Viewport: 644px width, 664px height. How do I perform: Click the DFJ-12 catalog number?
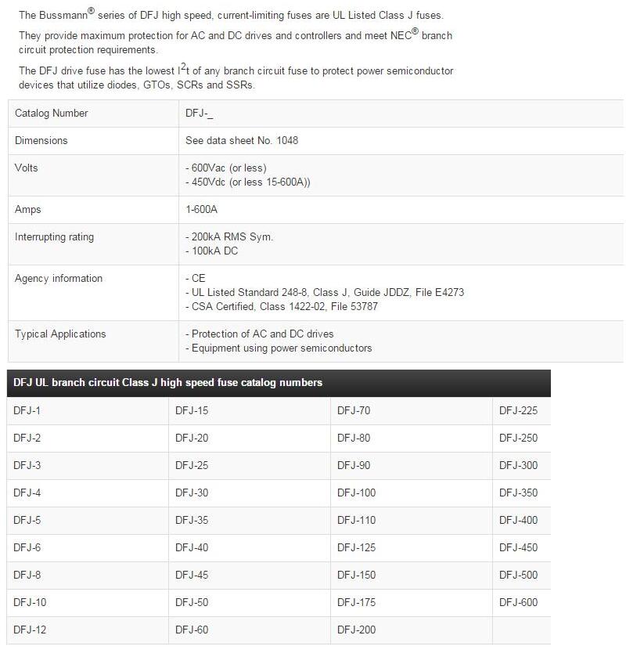pyautogui.click(x=30, y=630)
